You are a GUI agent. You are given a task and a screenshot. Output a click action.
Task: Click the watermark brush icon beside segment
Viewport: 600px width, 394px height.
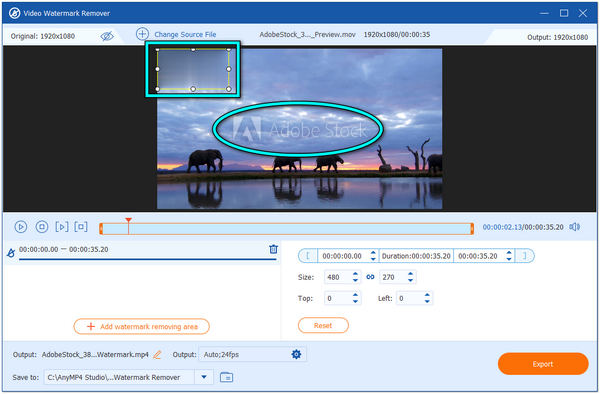(x=11, y=253)
